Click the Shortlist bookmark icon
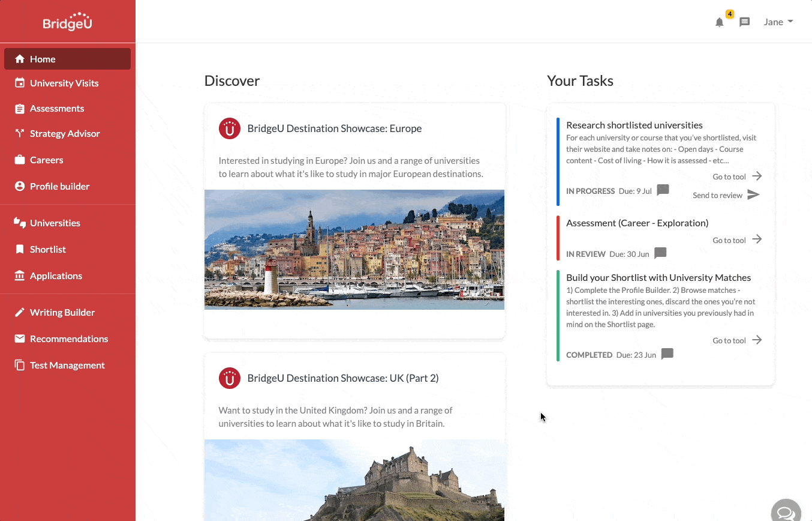Screen dimensions: 812x521 tap(20, 249)
